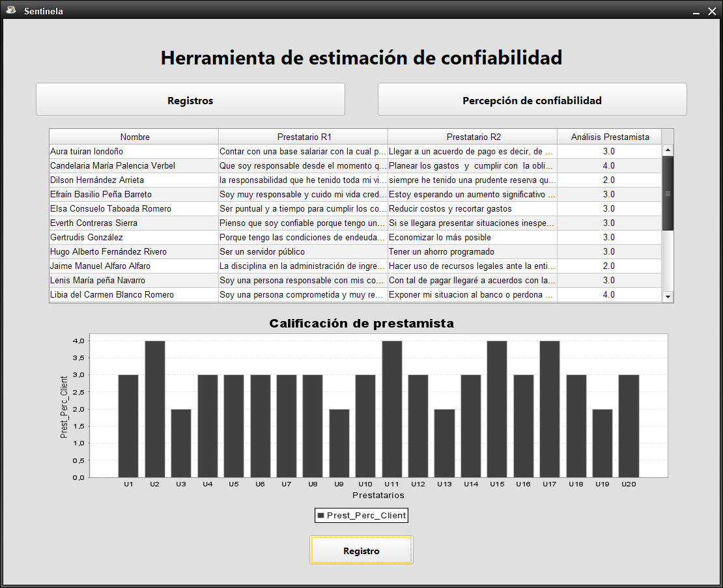Open the Registros section

pyautogui.click(x=190, y=100)
